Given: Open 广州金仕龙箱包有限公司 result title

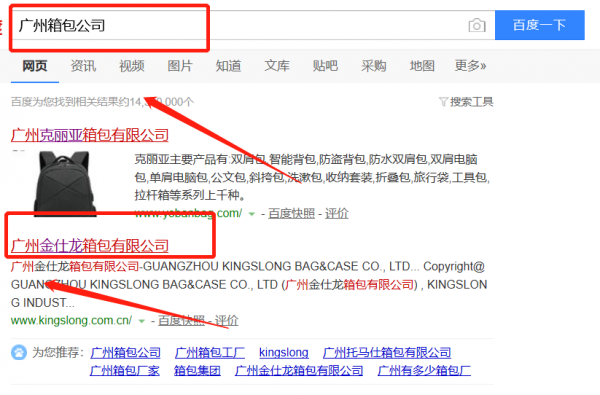Looking at the screenshot, I should 90,246.
